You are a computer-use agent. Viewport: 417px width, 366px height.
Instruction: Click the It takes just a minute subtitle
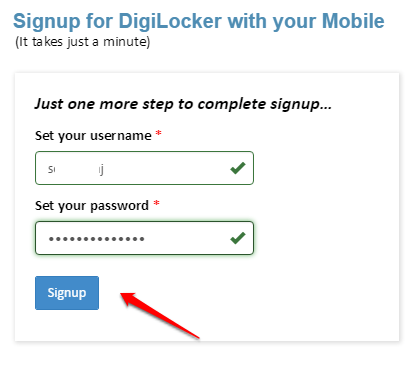click(83, 42)
